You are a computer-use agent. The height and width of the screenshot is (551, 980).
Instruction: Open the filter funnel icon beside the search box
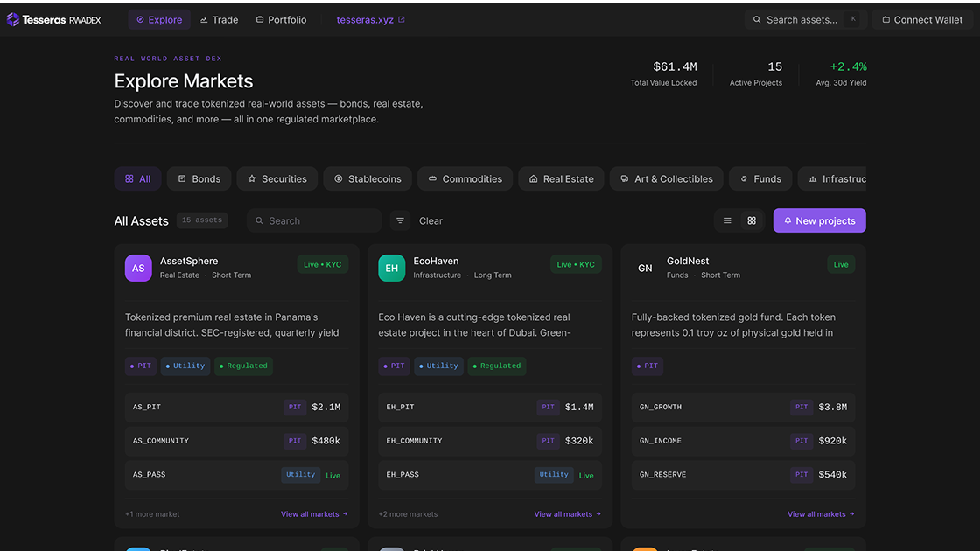coord(400,220)
